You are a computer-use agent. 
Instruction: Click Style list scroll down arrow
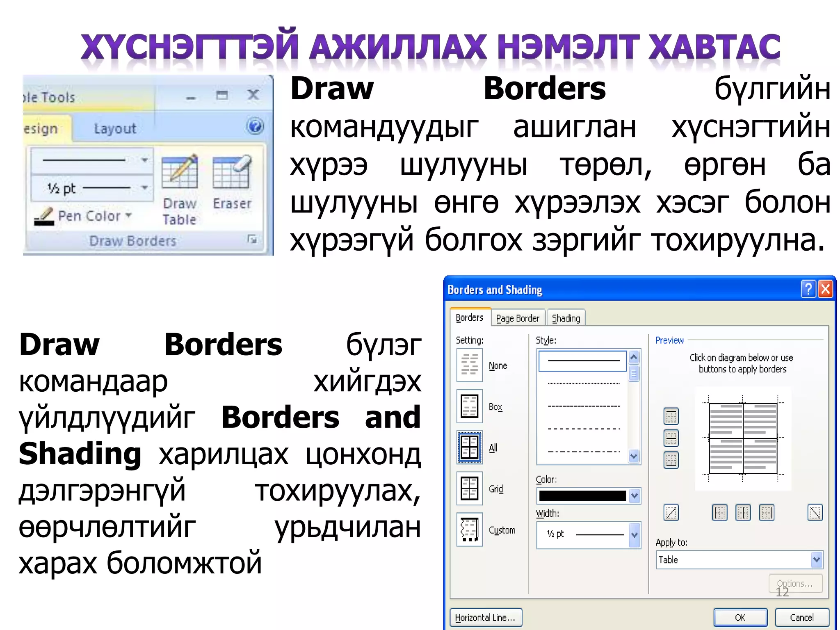point(634,456)
